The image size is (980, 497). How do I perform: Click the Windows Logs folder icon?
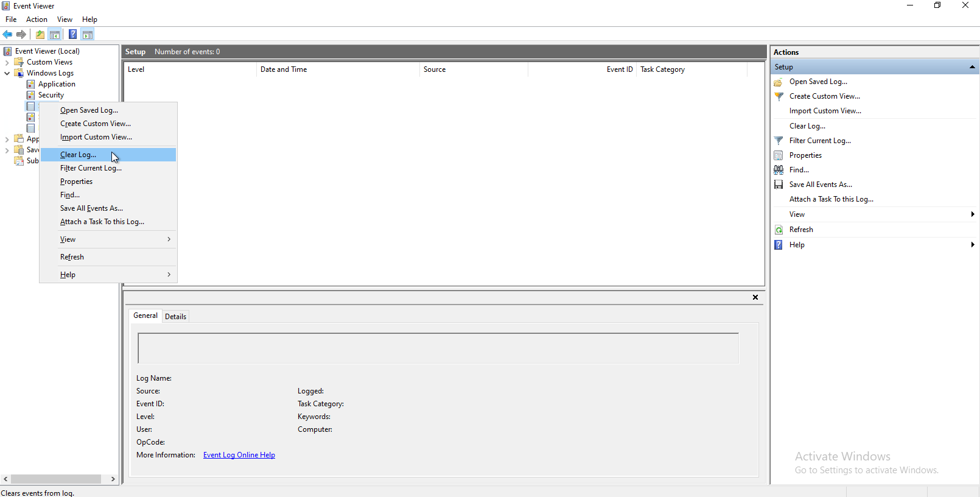[19, 73]
